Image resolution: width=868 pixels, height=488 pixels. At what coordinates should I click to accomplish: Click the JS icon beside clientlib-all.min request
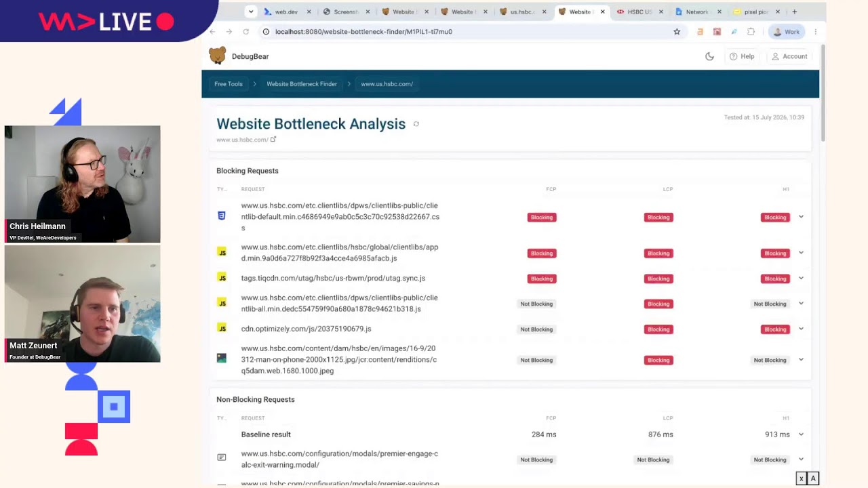click(222, 302)
